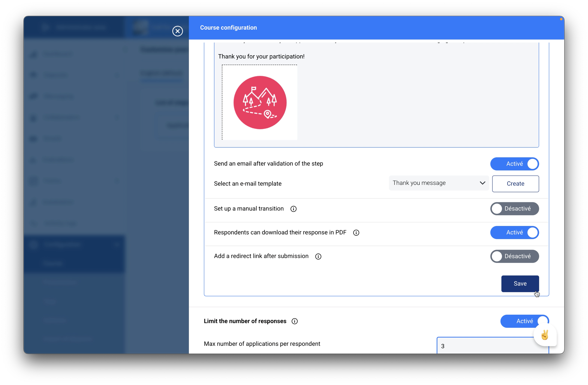Save the step configuration
Viewport: 588px width, 385px height.
(520, 284)
